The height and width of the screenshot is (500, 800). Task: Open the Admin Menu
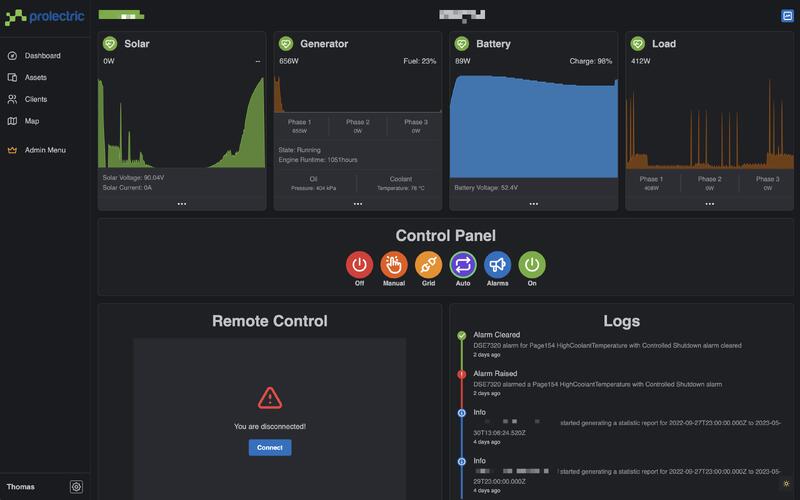(x=45, y=150)
